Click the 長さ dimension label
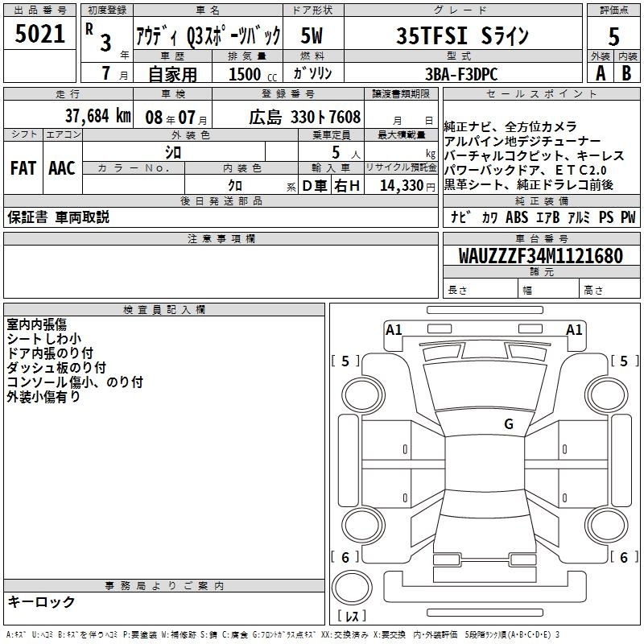 click(457, 291)
